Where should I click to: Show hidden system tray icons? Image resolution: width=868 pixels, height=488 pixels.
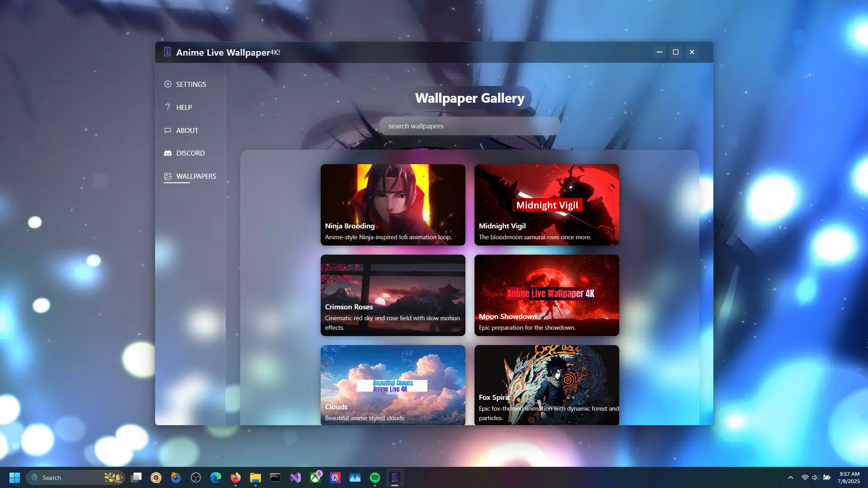point(791,478)
